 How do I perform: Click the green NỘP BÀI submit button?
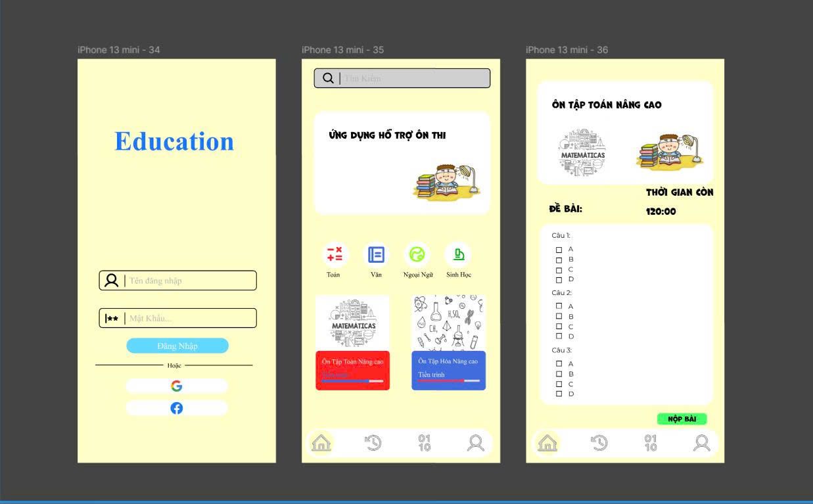pyautogui.click(x=682, y=419)
